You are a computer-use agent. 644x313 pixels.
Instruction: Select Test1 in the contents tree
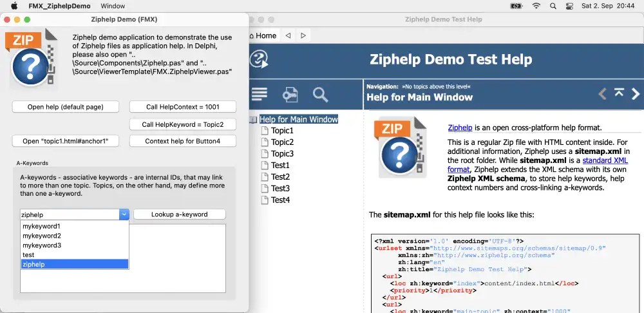pos(281,165)
